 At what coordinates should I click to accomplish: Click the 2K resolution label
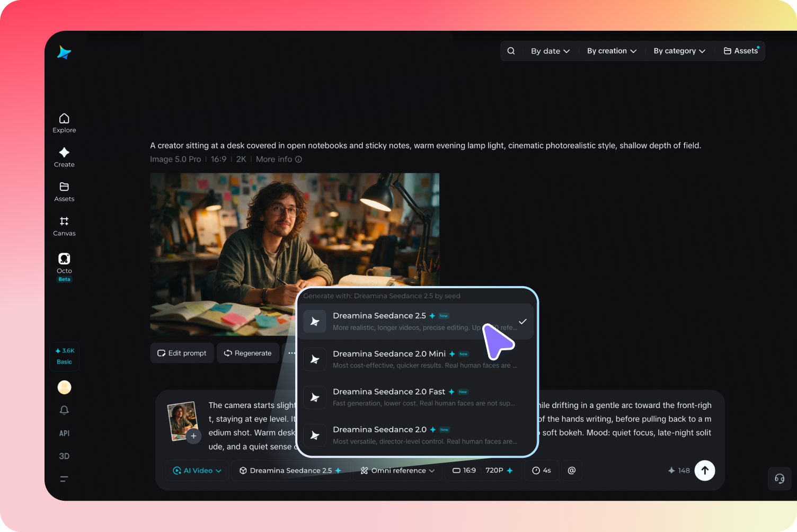pyautogui.click(x=241, y=159)
